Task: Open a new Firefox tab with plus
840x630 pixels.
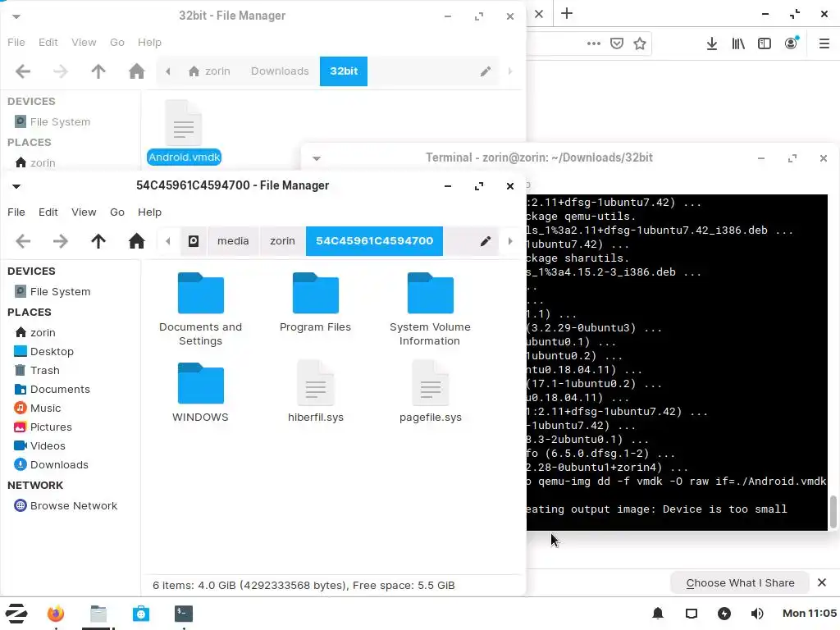Action: click(x=567, y=13)
